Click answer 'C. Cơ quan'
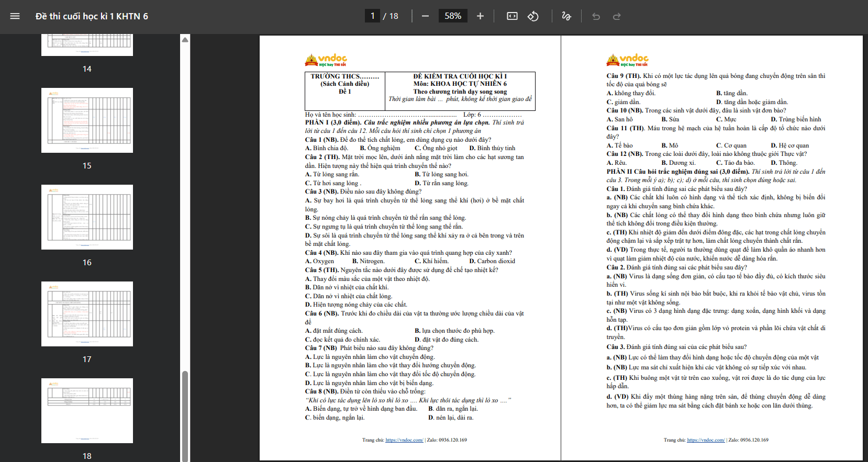This screenshot has height=462, width=868. point(731,145)
